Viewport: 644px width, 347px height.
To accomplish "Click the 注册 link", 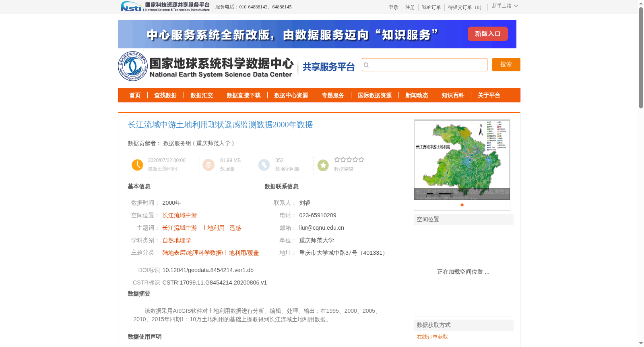I will [x=410, y=7].
